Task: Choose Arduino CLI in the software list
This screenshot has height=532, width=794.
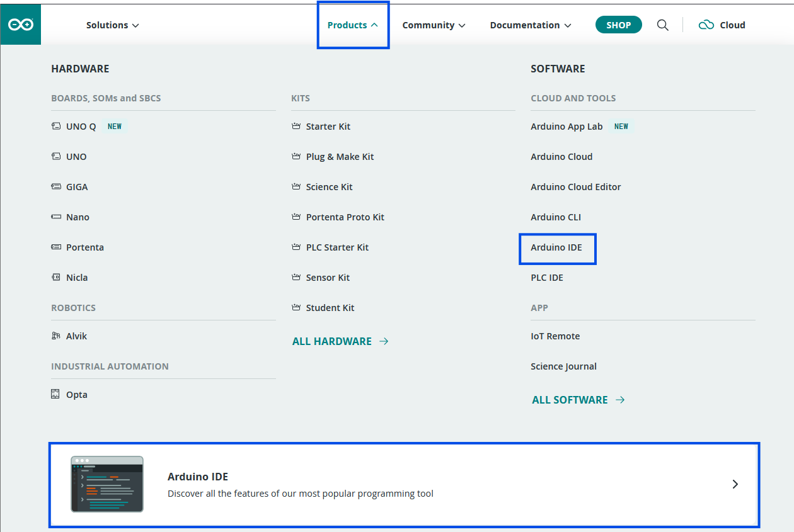Action: 556,217
